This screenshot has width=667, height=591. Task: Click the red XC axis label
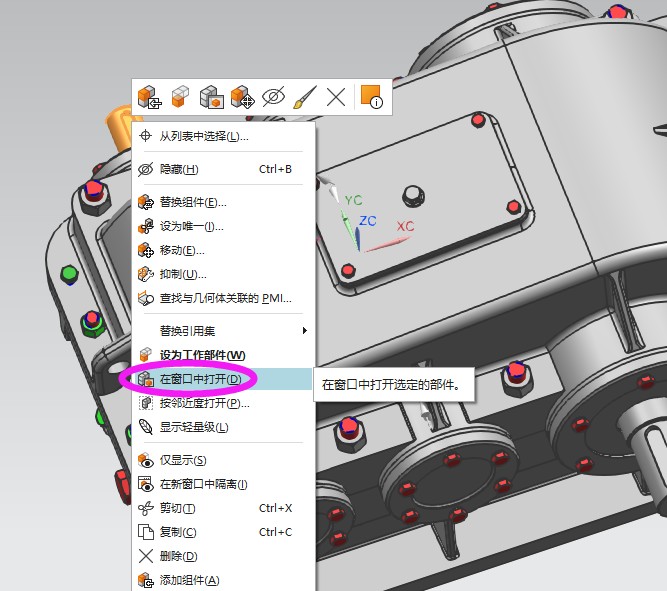(405, 227)
